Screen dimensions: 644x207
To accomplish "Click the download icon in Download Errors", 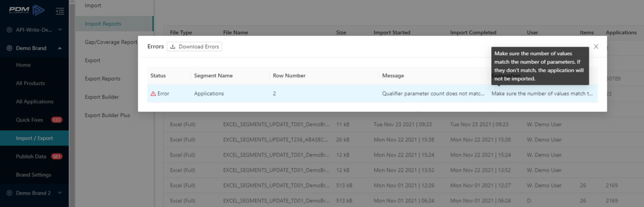I will 173,47.
